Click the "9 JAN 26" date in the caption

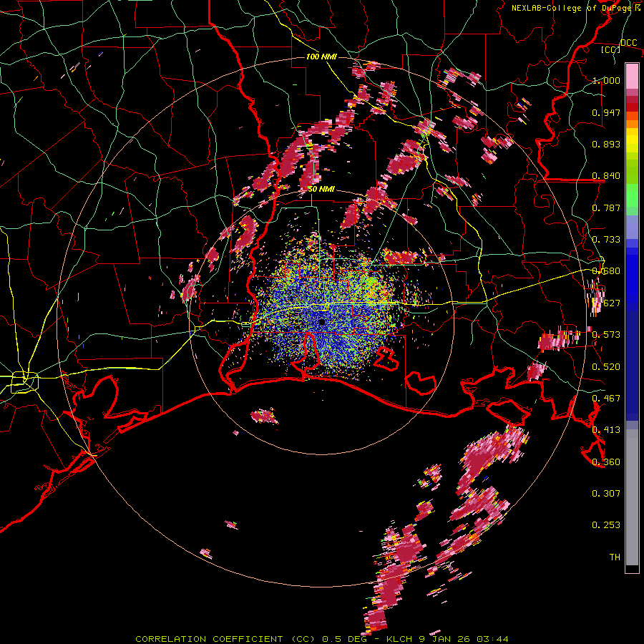(445, 639)
